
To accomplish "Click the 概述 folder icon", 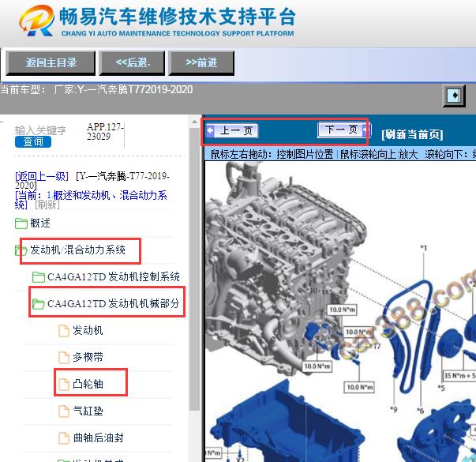I will coord(21,223).
